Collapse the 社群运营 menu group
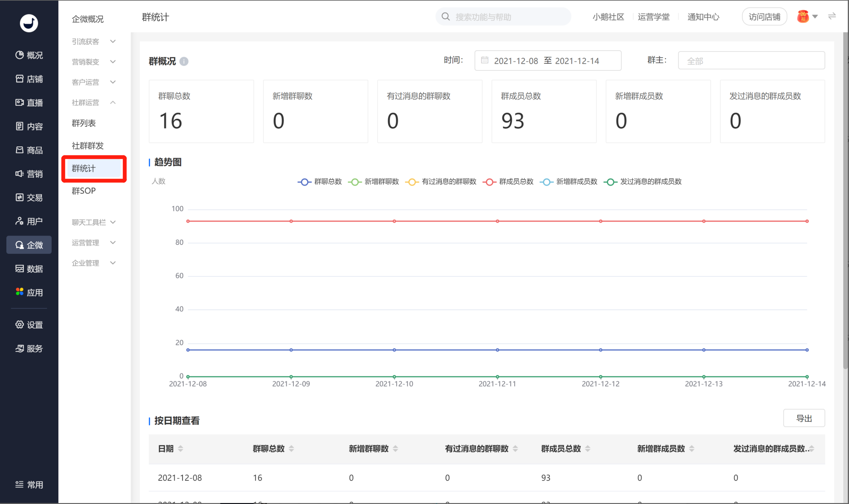Screen dimensions: 849x504 tap(94, 103)
